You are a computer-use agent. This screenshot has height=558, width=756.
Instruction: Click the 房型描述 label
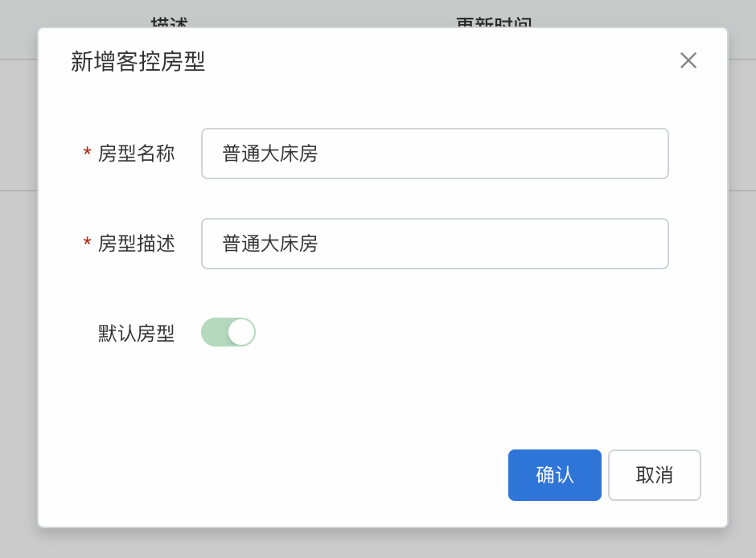[136, 244]
